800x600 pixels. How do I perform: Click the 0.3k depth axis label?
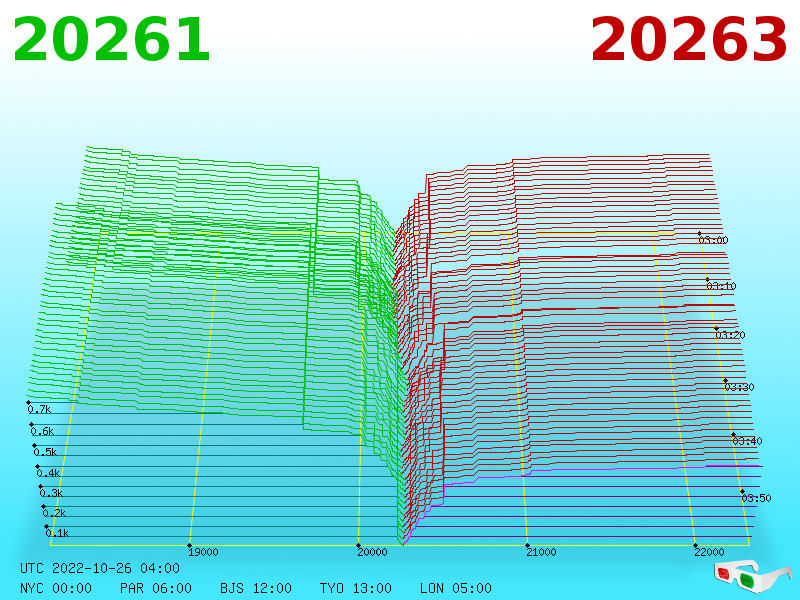(x=51, y=493)
